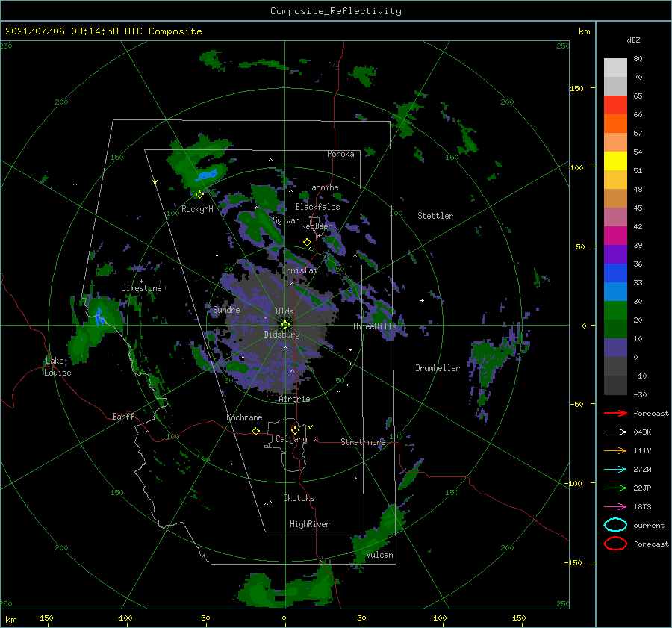Select the 36-39 dBZ purple swatch
Screen dimensions: 672x628
click(x=615, y=254)
